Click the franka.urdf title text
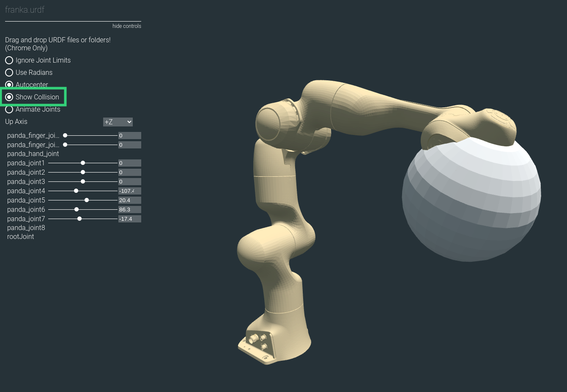Viewport: 567px width, 392px height. point(25,10)
